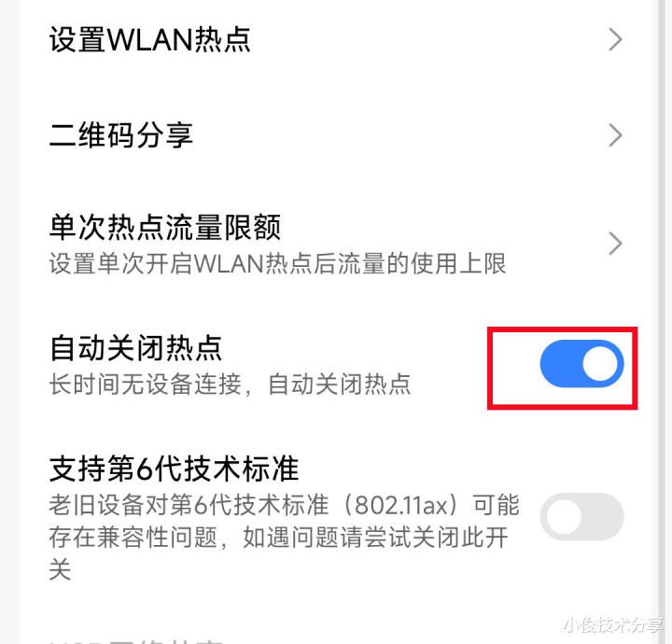The image size is (672, 644).
Task: Expand 二维码分享 via its right arrow
Action: pos(615,135)
